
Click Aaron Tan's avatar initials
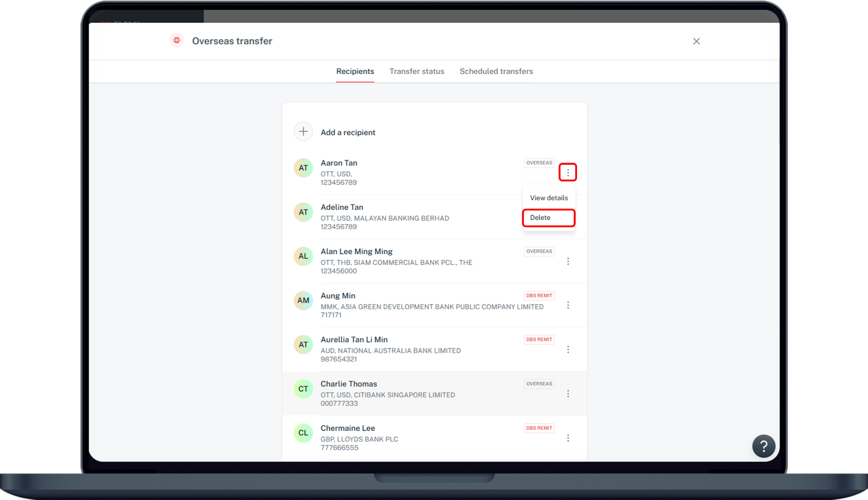click(303, 168)
